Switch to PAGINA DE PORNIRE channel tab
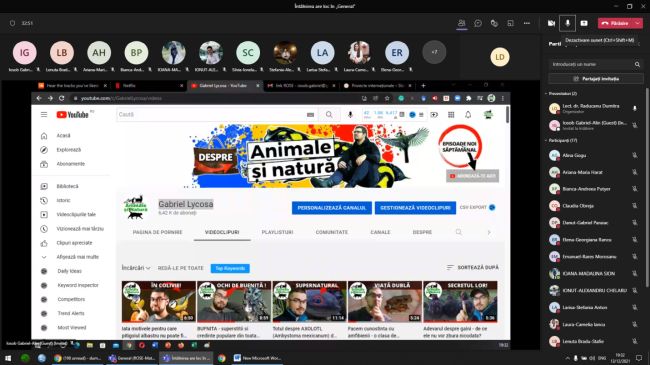This screenshot has height=365, width=650. [158, 232]
